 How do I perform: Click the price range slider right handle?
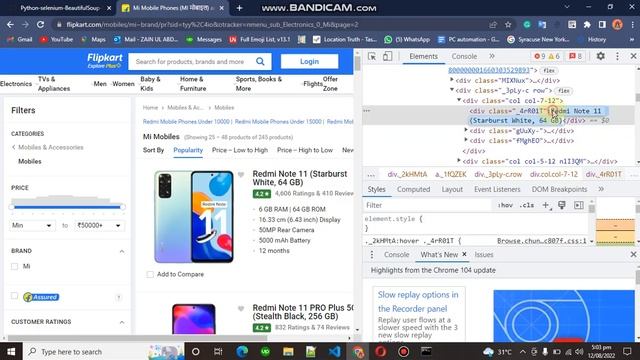(x=122, y=207)
